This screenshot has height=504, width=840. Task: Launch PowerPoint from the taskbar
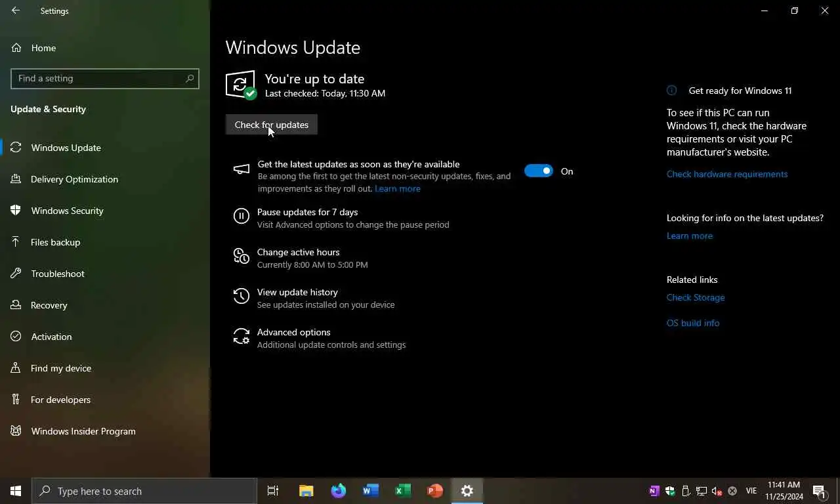[434, 491]
